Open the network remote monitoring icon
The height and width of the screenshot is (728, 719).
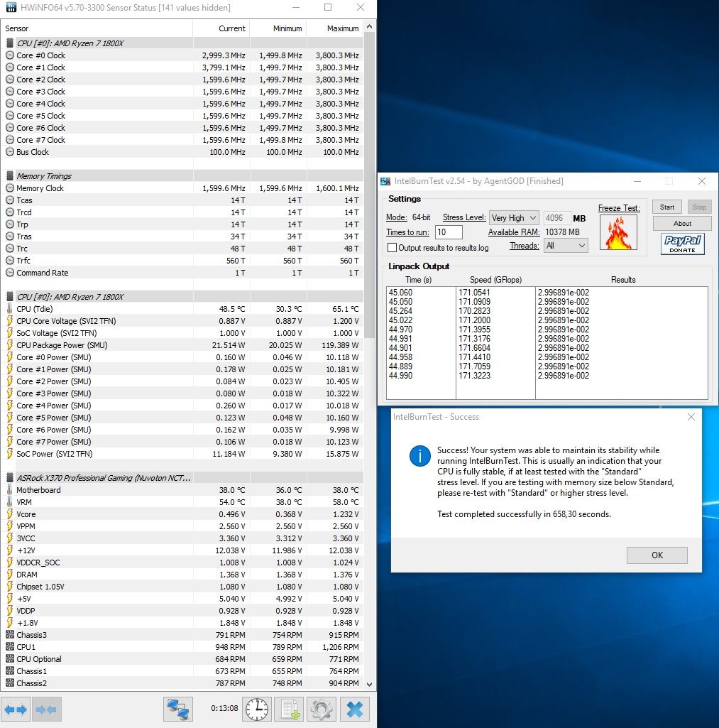pyautogui.click(x=178, y=710)
